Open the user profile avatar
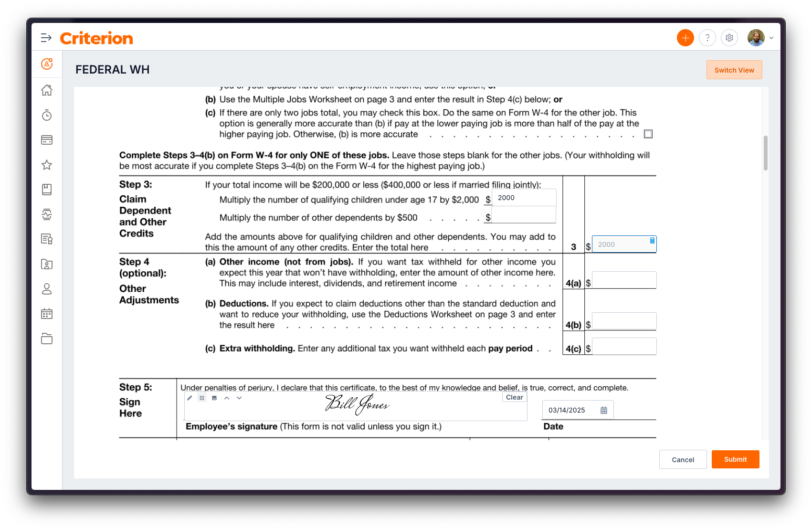812x530 pixels. click(x=756, y=38)
